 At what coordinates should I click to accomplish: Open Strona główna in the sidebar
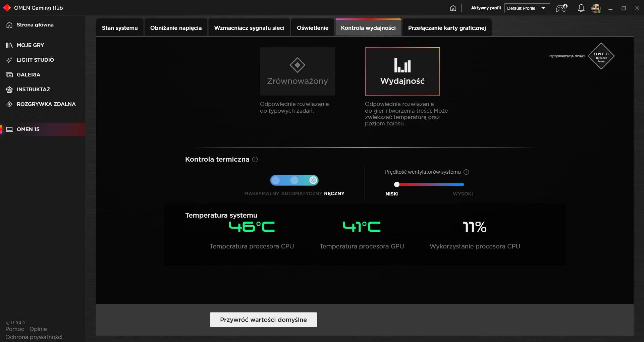click(x=43, y=25)
